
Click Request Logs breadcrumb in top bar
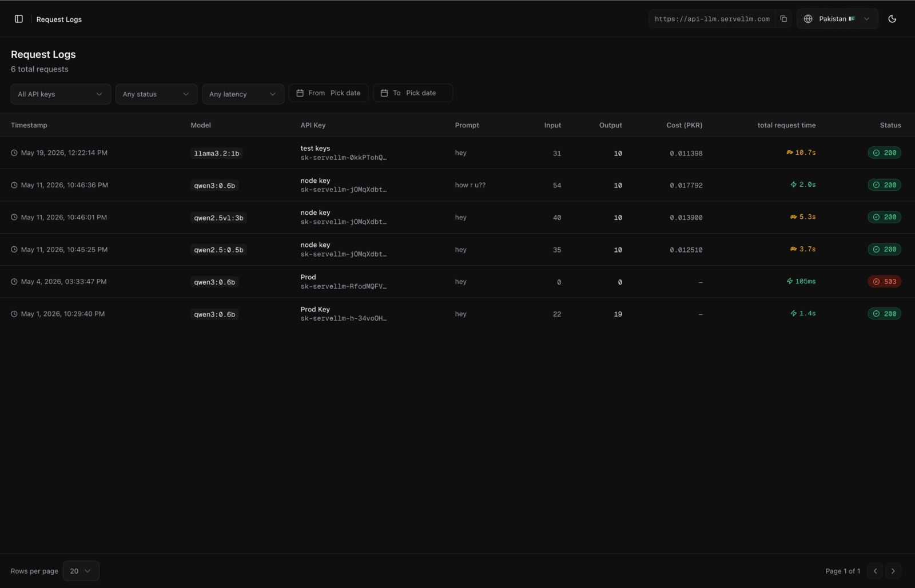click(59, 19)
